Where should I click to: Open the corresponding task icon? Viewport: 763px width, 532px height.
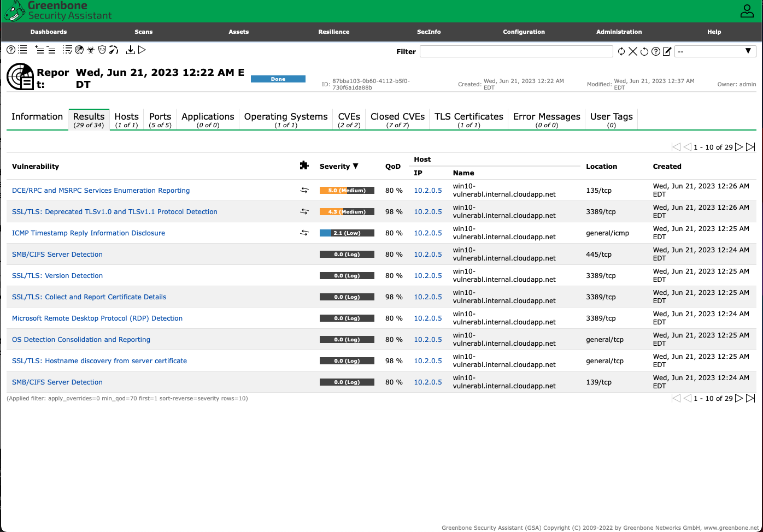click(68, 50)
